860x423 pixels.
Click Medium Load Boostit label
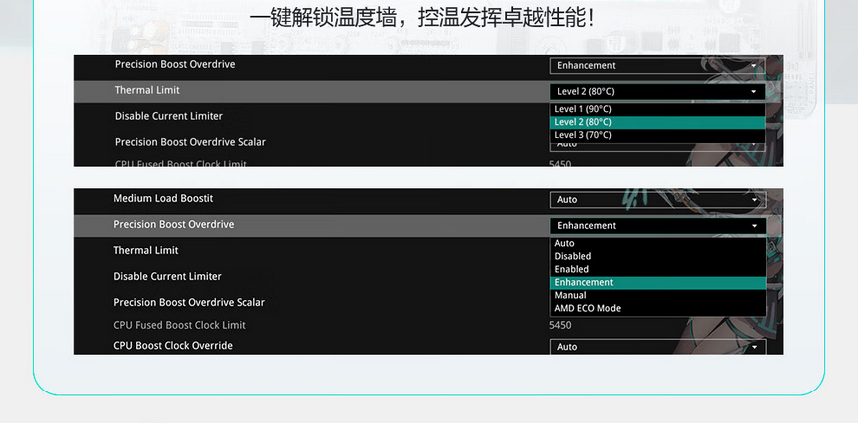[x=163, y=198]
